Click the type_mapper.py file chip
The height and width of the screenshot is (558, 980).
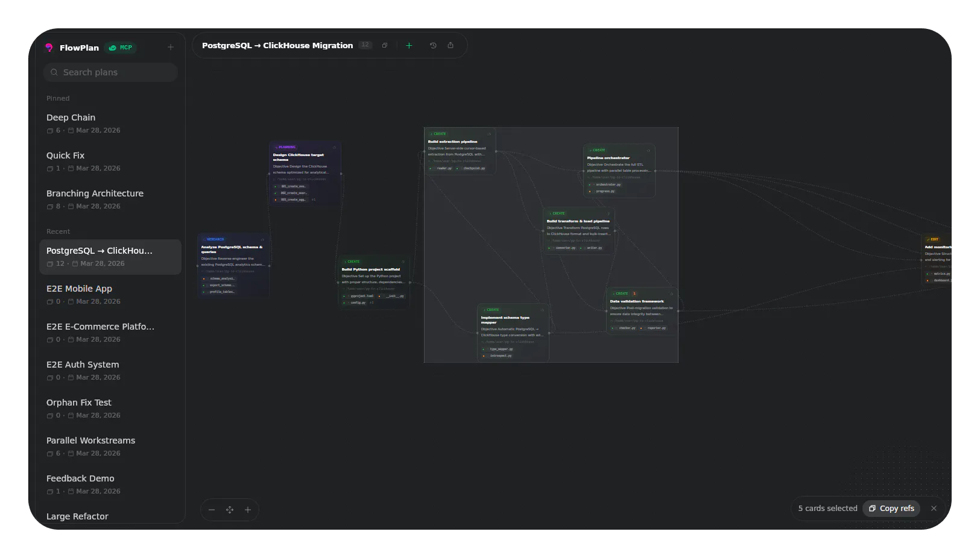point(499,349)
